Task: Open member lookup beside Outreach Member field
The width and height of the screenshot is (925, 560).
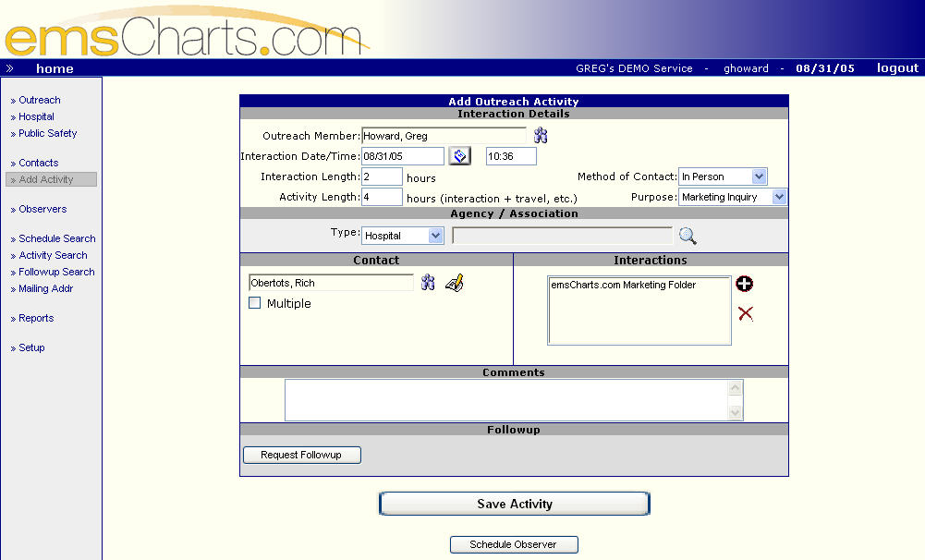Action: point(541,136)
